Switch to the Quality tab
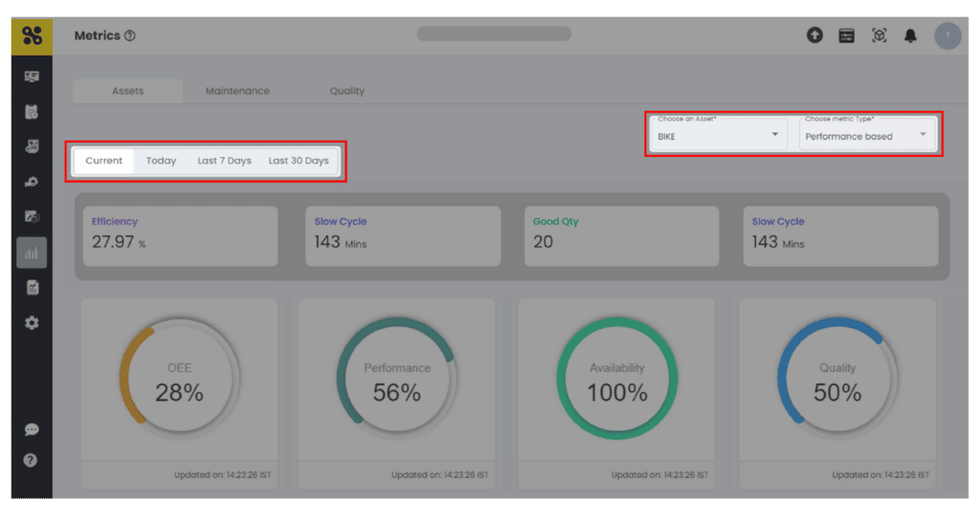The image size is (980, 517). coord(346,91)
